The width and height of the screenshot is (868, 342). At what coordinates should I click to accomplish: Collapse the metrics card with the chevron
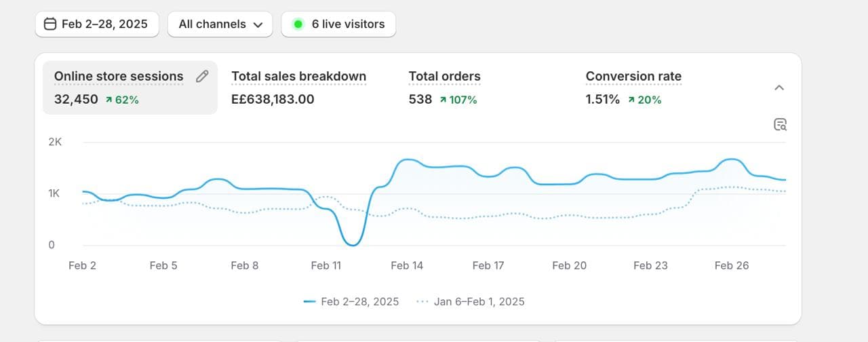779,88
